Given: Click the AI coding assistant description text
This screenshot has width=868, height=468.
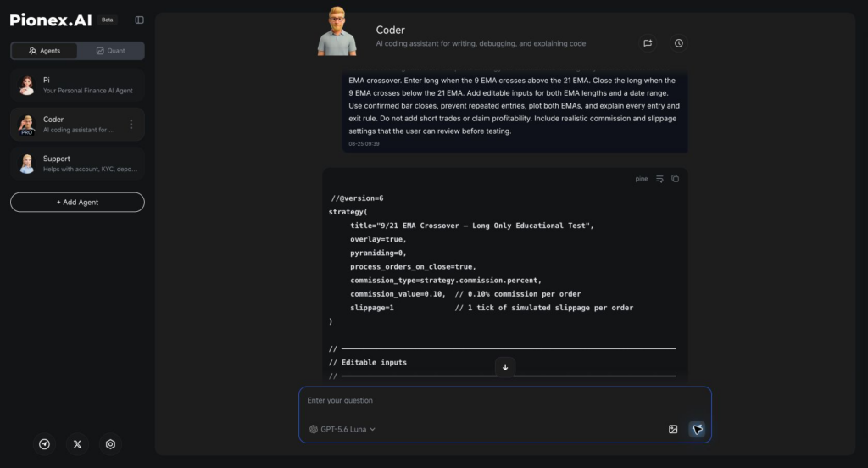Looking at the screenshot, I should (481, 44).
